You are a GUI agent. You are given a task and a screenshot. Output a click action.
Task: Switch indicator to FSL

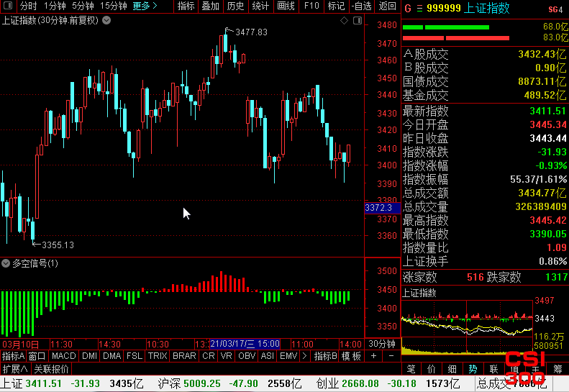(x=135, y=356)
